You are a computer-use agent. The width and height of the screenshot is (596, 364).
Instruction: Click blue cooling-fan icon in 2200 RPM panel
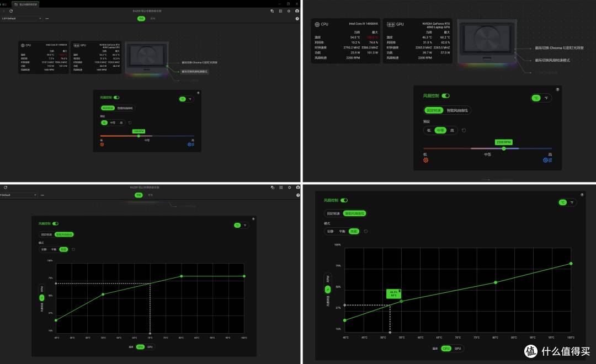tap(547, 160)
